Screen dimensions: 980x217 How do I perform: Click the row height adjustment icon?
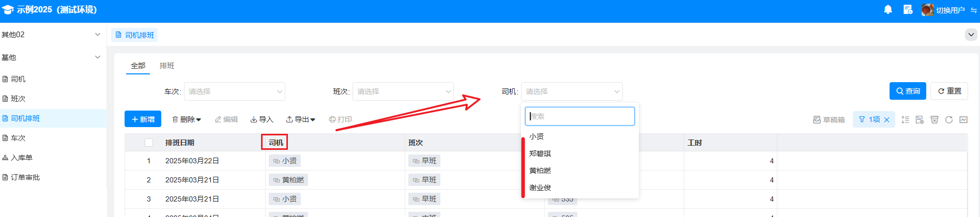click(x=905, y=119)
